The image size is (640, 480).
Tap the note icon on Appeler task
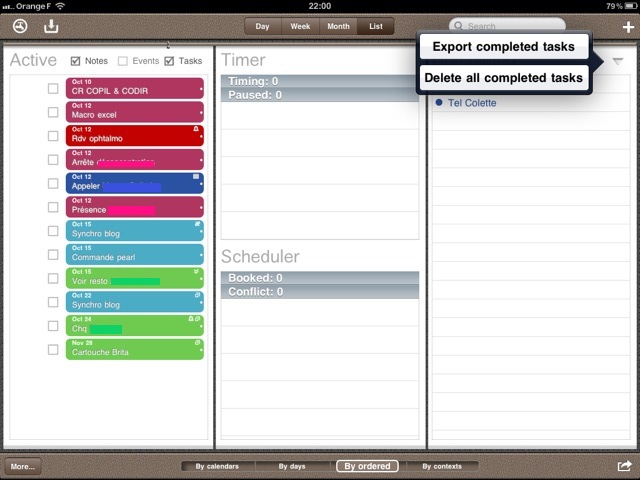196,177
